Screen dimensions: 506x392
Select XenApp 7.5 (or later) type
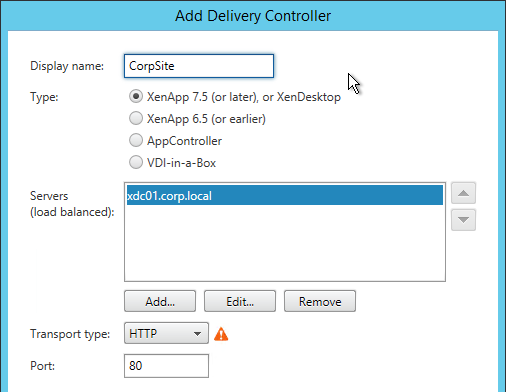pyautogui.click(x=136, y=96)
